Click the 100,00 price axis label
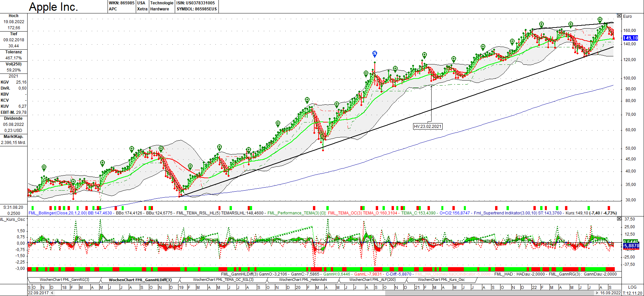 630,78
